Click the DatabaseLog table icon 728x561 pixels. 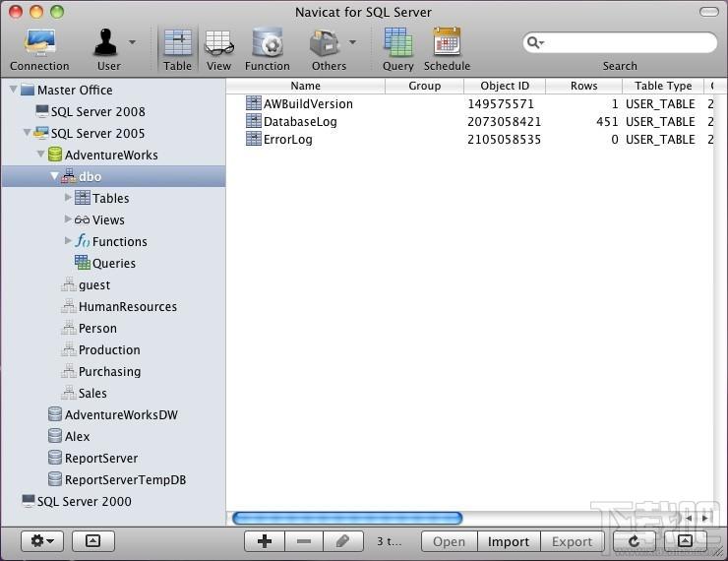tap(254, 121)
